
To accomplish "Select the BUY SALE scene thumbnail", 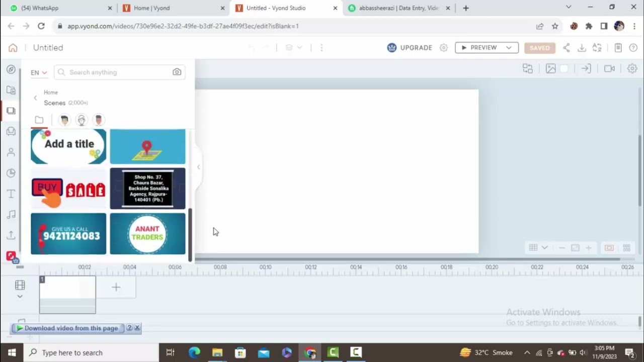I will [68, 189].
